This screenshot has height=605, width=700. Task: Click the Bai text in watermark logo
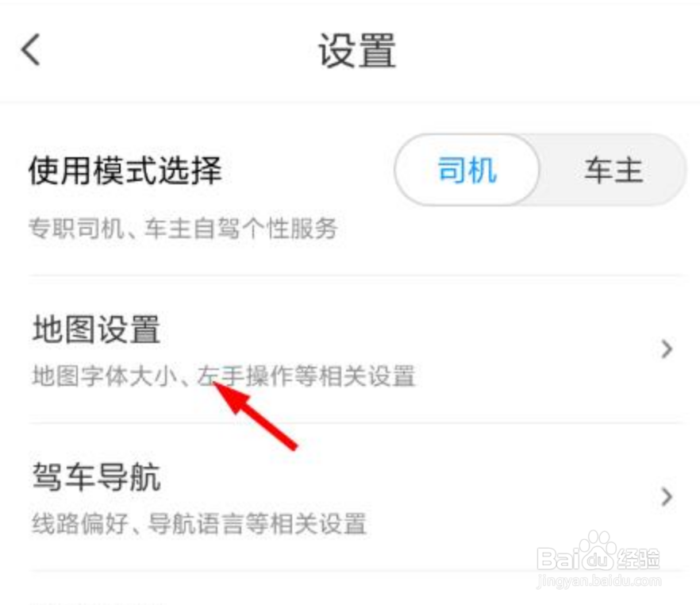560,559
